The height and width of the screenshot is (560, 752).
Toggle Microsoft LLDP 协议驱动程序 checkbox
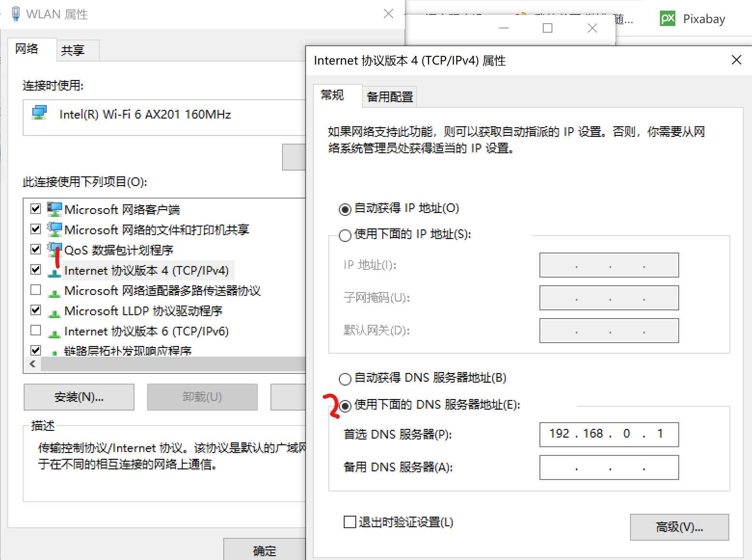click(x=36, y=310)
